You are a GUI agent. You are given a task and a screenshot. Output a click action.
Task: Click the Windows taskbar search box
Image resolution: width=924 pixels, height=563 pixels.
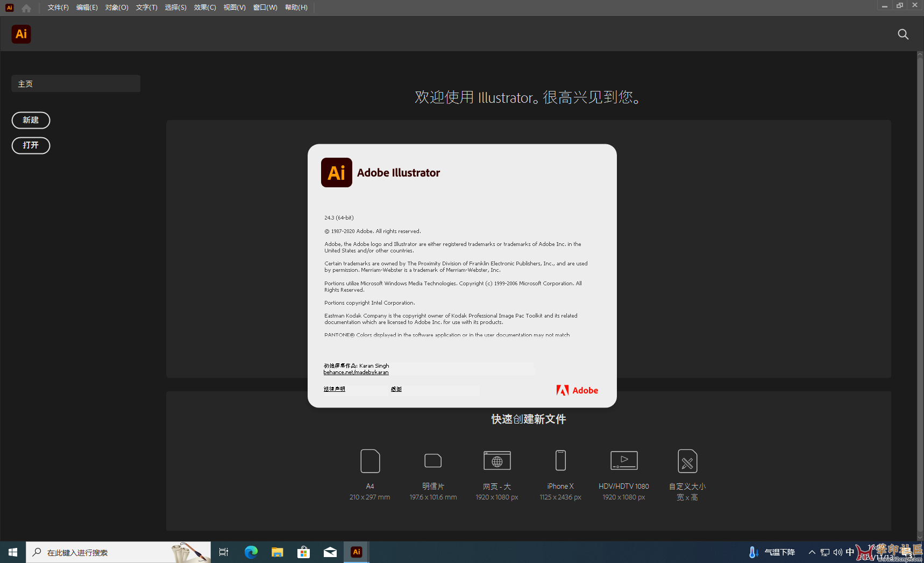coord(118,552)
